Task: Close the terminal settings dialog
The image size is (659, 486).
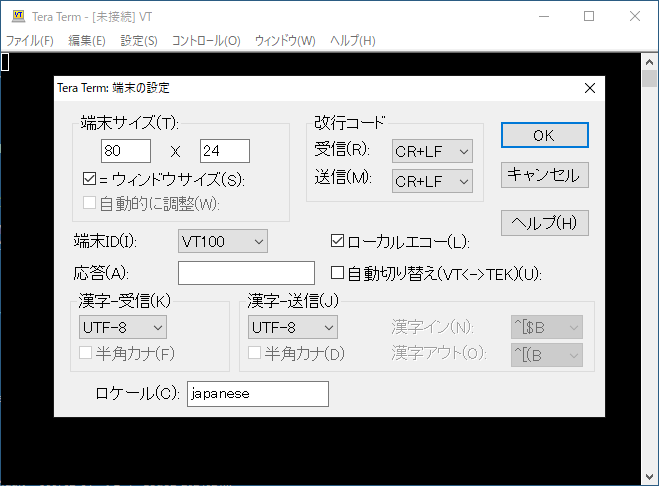Action: [590, 88]
